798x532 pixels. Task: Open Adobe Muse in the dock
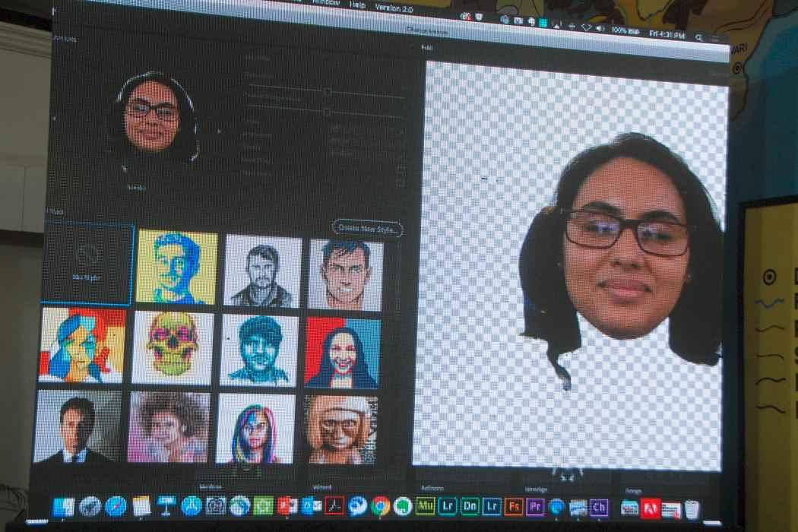pyautogui.click(x=426, y=506)
